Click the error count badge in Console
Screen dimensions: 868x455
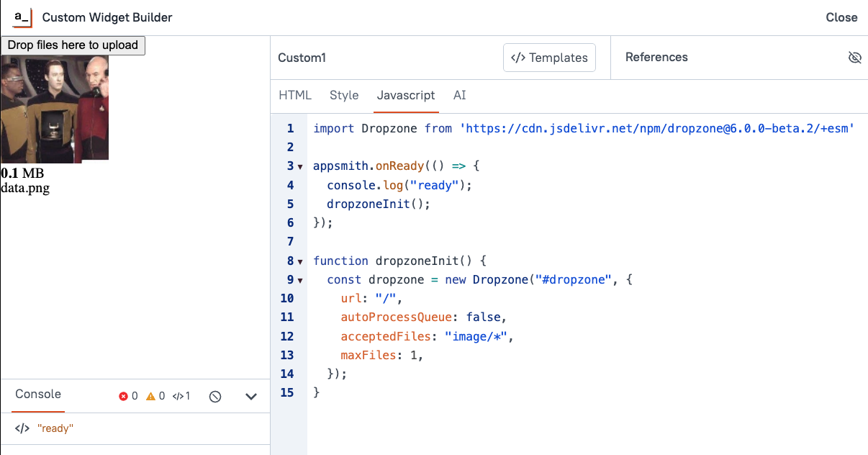pyautogui.click(x=127, y=395)
